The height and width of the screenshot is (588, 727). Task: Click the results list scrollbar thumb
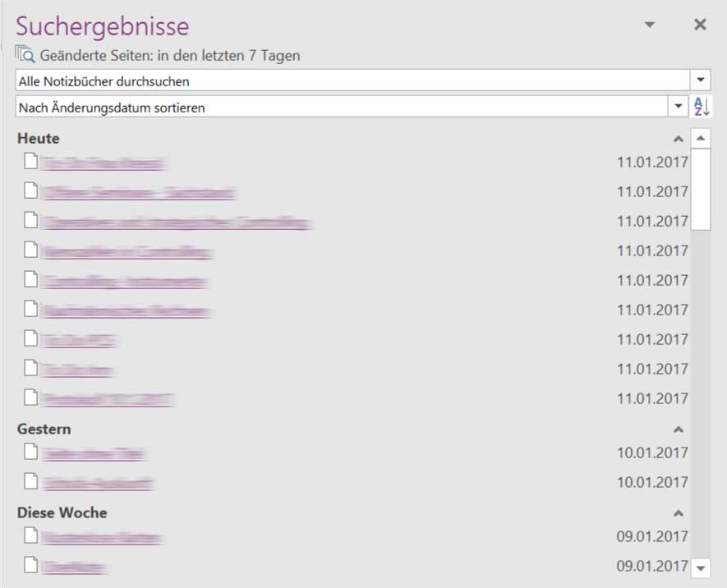[x=701, y=189]
